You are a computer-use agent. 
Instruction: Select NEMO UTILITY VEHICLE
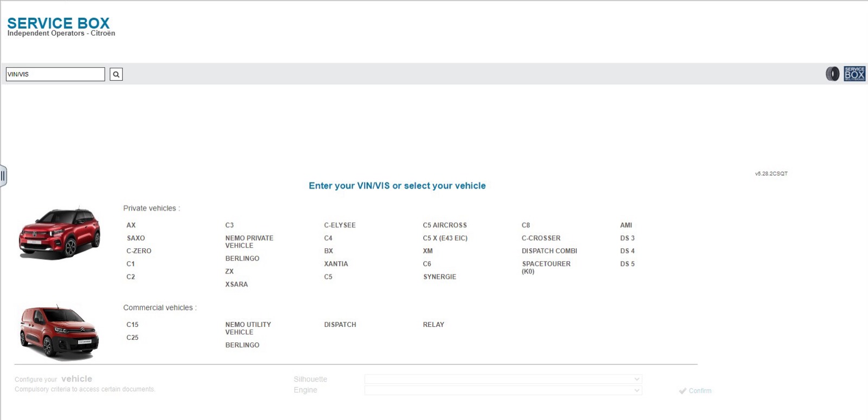click(248, 328)
